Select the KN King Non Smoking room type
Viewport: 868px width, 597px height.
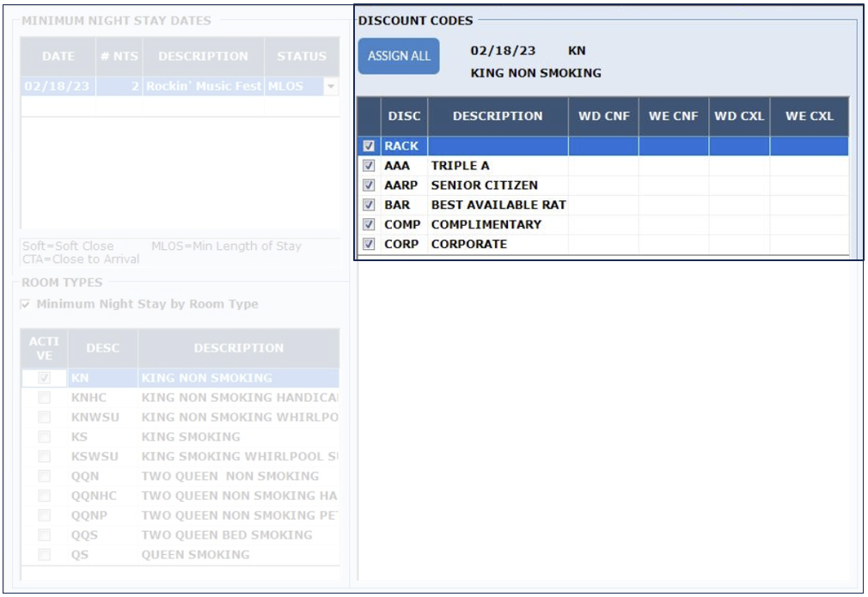[206, 378]
